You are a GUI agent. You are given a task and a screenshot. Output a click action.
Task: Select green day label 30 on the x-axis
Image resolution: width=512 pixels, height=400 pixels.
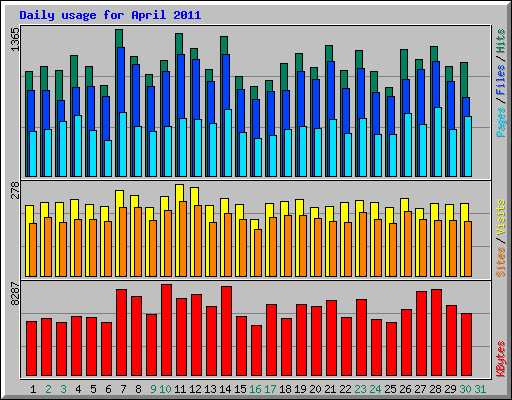[x=465, y=389]
